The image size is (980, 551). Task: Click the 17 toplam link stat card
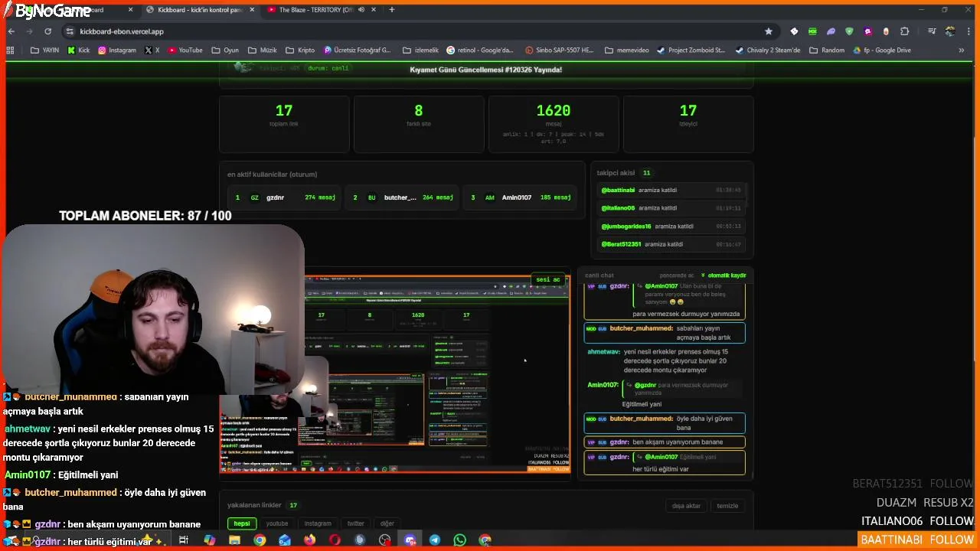[x=284, y=124]
